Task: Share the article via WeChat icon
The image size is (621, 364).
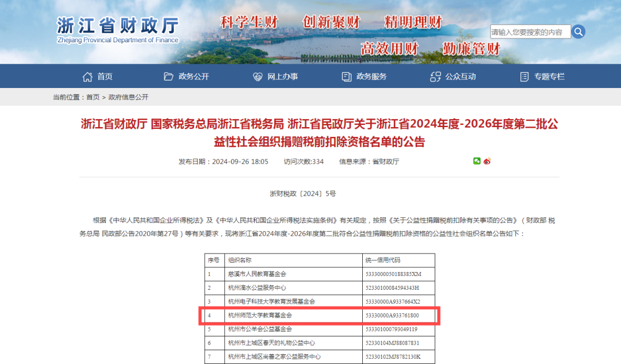Action: coord(477,161)
